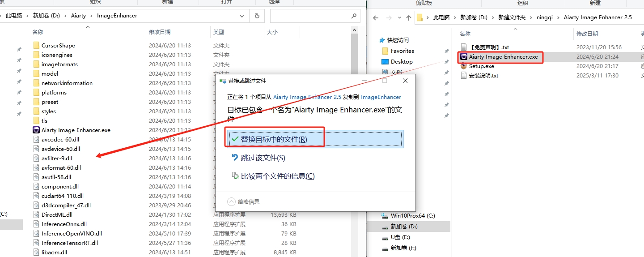The image size is (644, 257).
Task: Sort by 修改日期 column in left window
Action: pos(160,32)
